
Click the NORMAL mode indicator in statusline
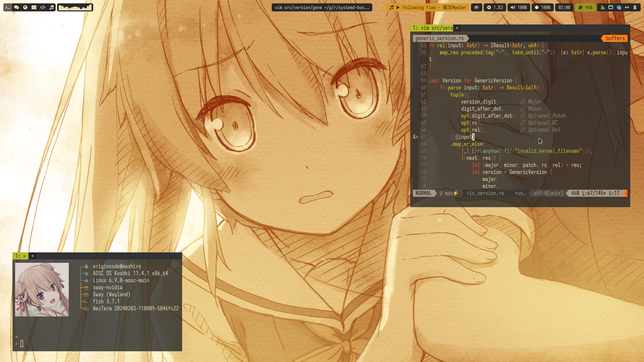pyautogui.click(x=424, y=193)
